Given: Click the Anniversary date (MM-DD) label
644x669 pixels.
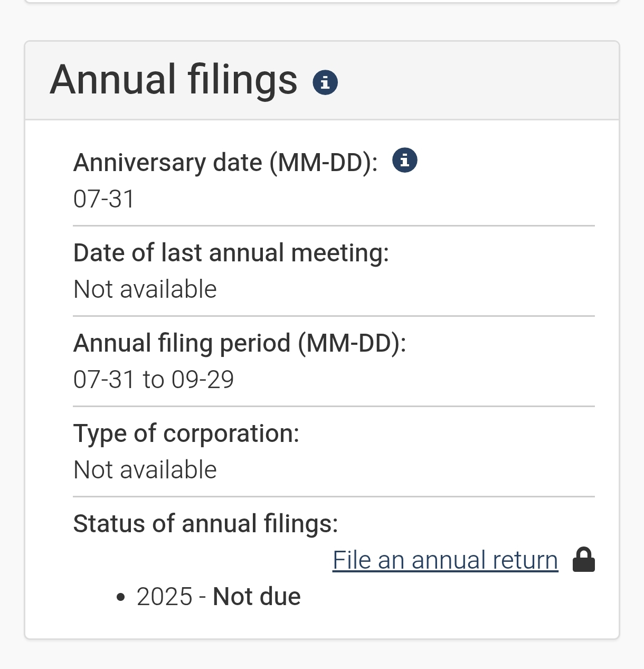Looking at the screenshot, I should tap(226, 162).
